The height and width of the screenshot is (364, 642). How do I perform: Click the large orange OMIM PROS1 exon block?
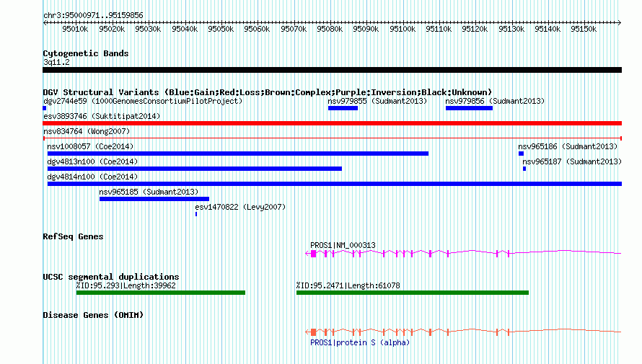tap(313, 332)
